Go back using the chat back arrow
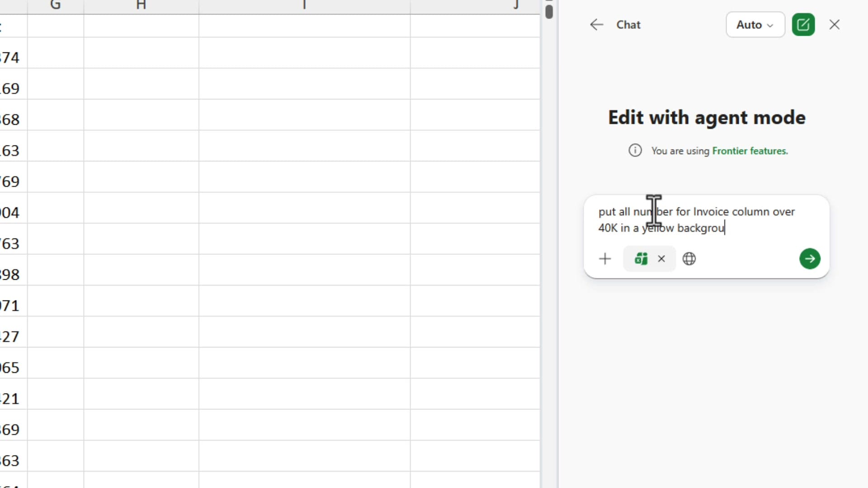 [x=596, y=24]
